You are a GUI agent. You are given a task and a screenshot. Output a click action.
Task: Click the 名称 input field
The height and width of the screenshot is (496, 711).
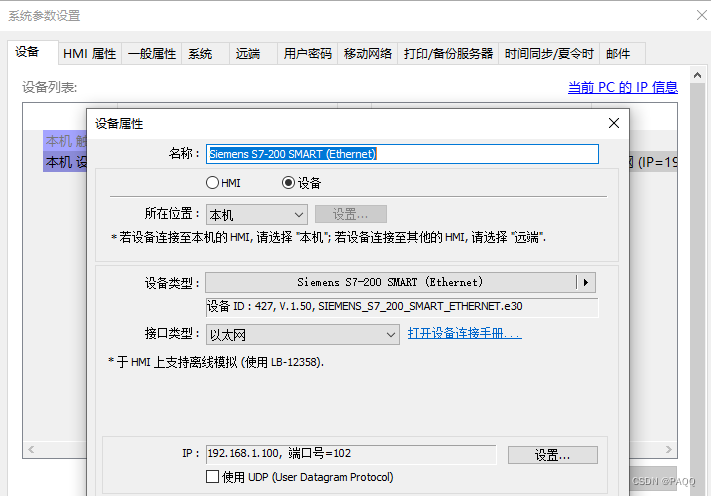coord(402,154)
